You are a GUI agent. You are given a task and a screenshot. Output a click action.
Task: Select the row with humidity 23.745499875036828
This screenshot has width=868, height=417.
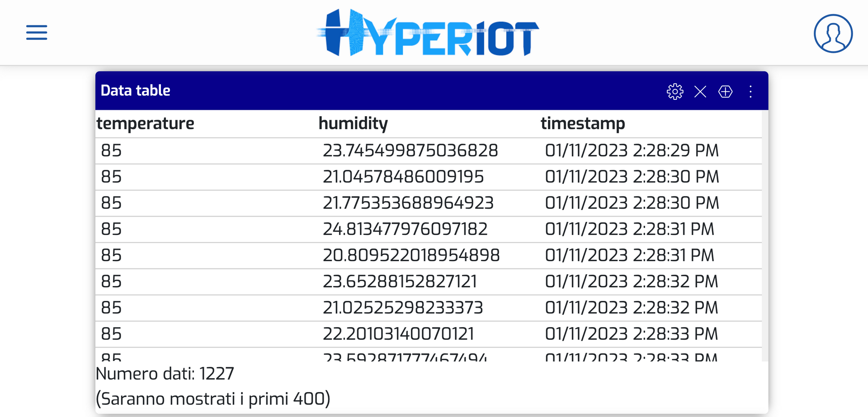tap(410, 150)
